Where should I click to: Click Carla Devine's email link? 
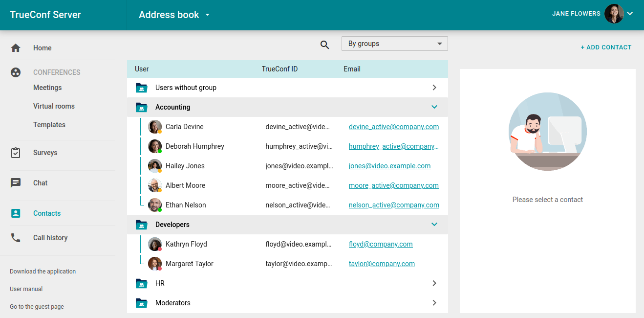coord(393,127)
